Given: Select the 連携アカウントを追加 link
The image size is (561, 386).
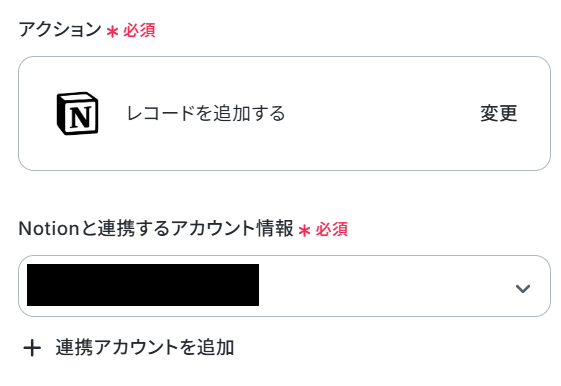Looking at the screenshot, I should (x=145, y=347).
